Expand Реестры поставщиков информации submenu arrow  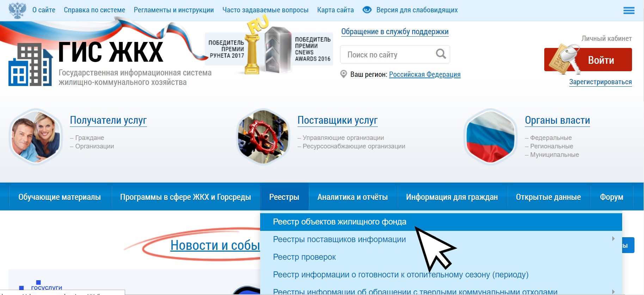[613, 239]
